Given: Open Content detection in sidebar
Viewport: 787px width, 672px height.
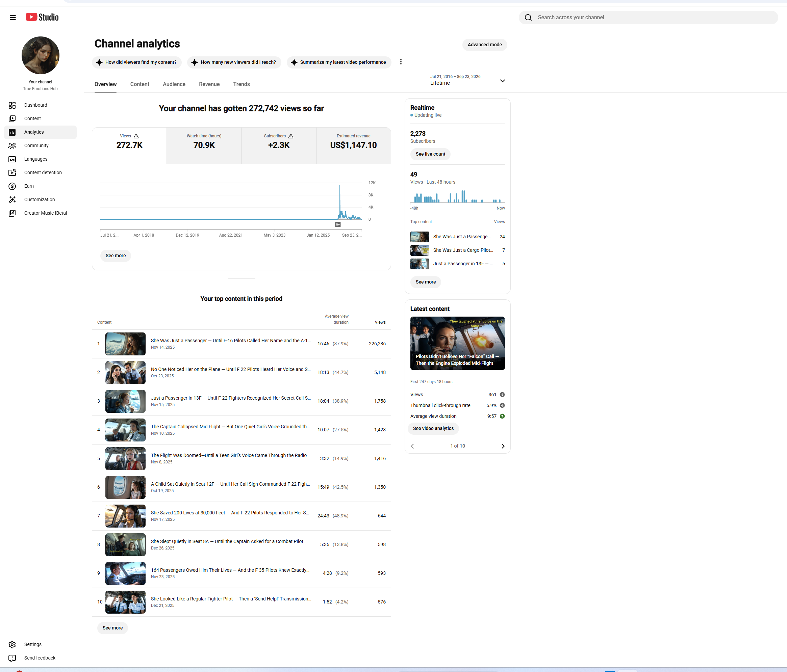Looking at the screenshot, I should click(40, 173).
